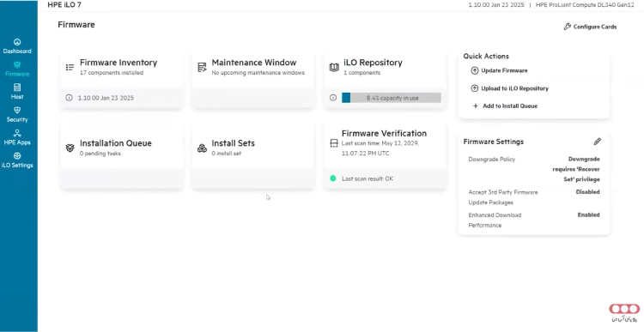Click the Update Firmware quick action
Screen dimensions: 644x332
(504, 70)
